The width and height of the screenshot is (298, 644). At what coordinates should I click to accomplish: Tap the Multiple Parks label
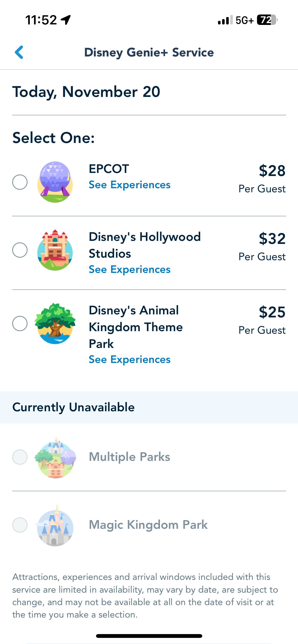[x=129, y=457]
